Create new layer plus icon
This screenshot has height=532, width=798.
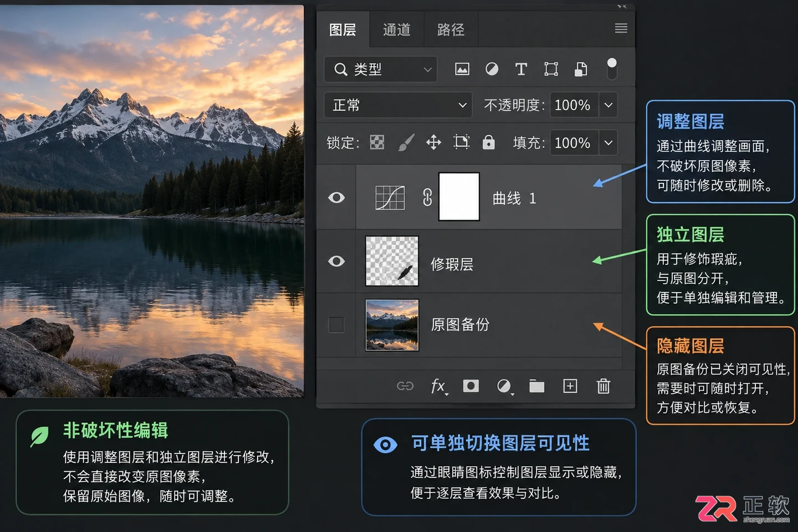click(570, 386)
